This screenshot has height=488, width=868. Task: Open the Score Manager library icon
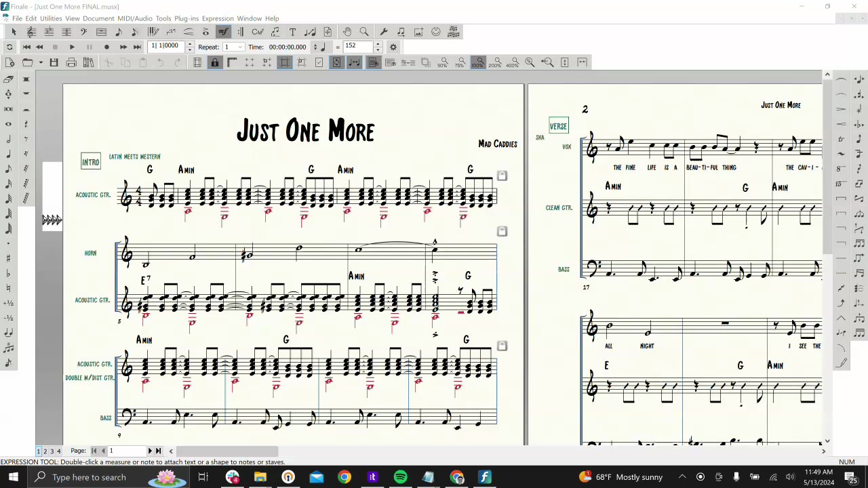(89, 62)
